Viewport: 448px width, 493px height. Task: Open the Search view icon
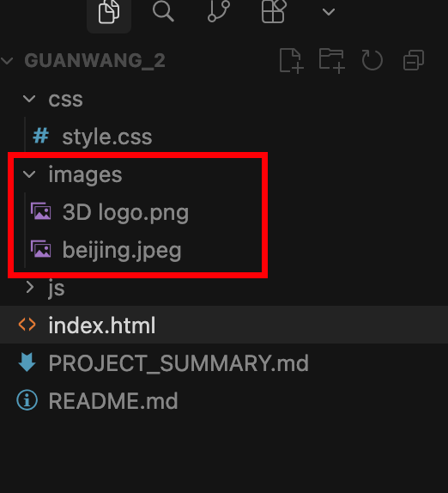163,12
